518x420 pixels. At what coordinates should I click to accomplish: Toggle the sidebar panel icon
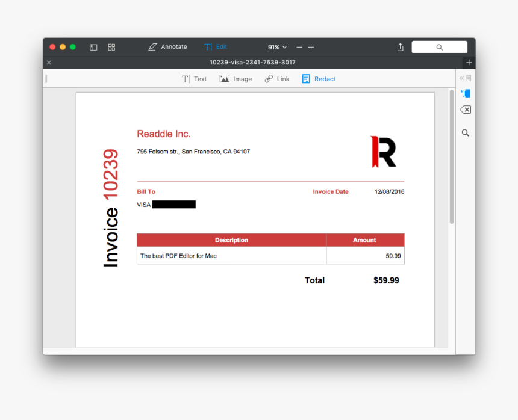coord(93,47)
